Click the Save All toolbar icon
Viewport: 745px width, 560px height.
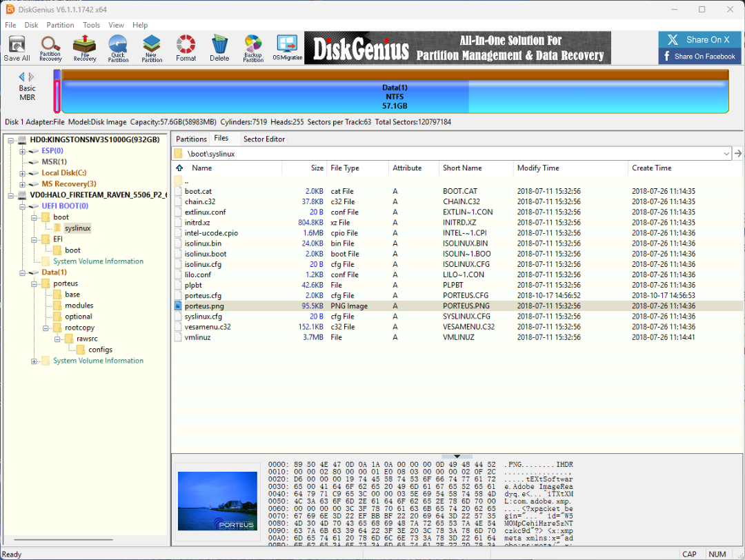(x=17, y=48)
